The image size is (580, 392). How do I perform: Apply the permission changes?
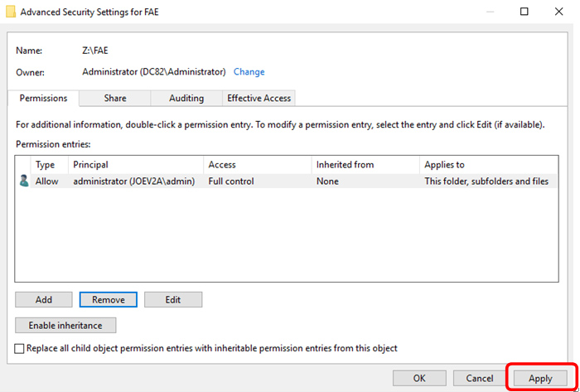[540, 378]
